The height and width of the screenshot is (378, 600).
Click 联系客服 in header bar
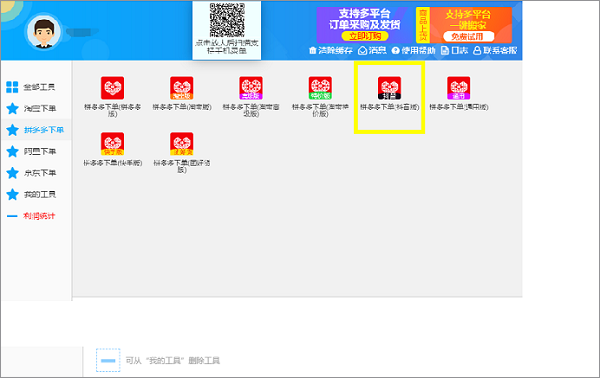point(495,51)
